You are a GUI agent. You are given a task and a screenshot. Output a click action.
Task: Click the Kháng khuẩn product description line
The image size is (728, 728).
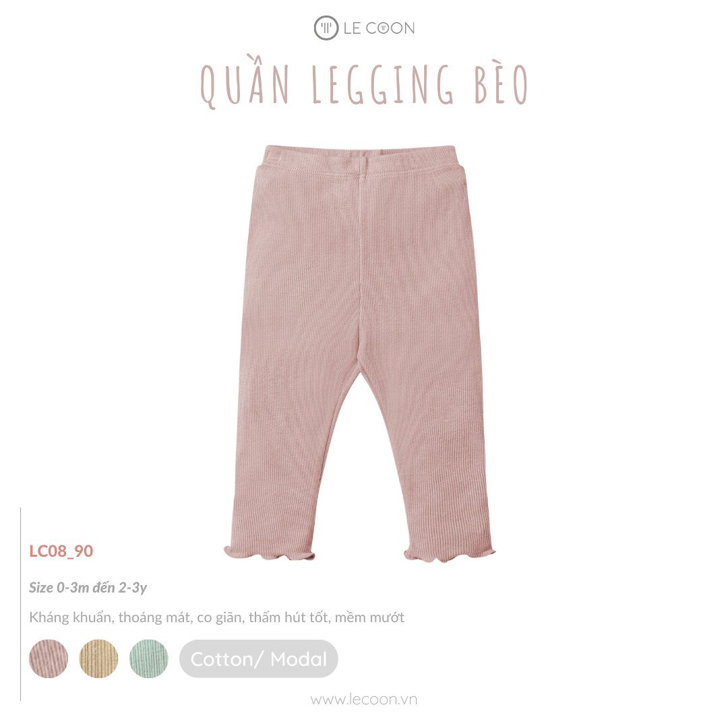(x=217, y=617)
